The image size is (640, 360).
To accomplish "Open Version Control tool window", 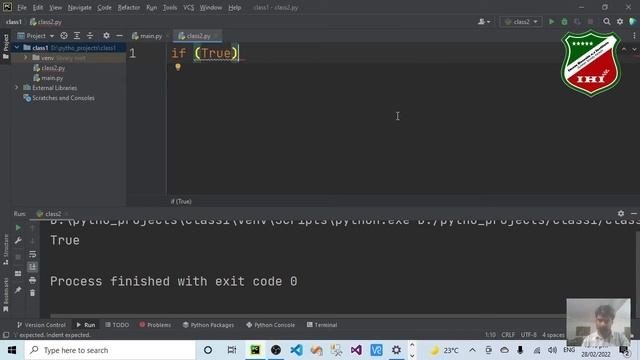I will tap(41, 325).
